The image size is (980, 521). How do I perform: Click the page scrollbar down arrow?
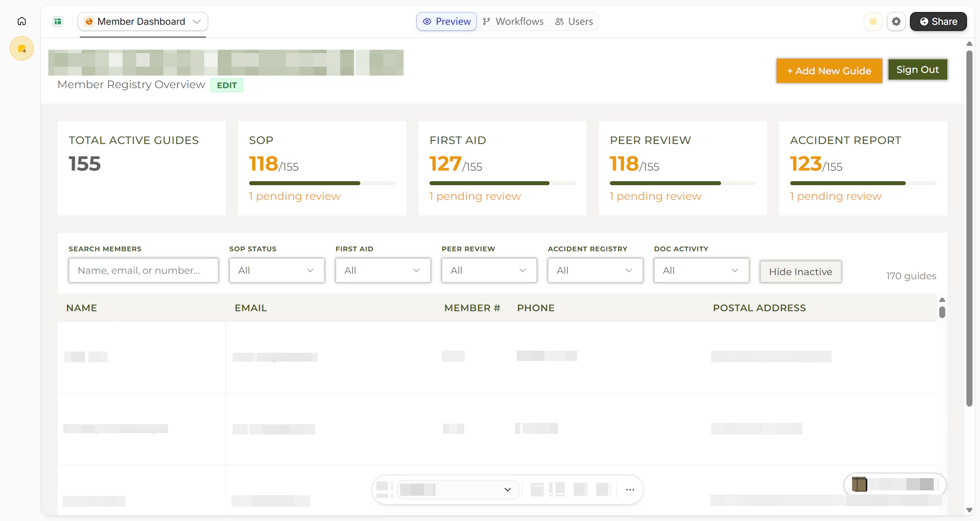[x=969, y=510]
